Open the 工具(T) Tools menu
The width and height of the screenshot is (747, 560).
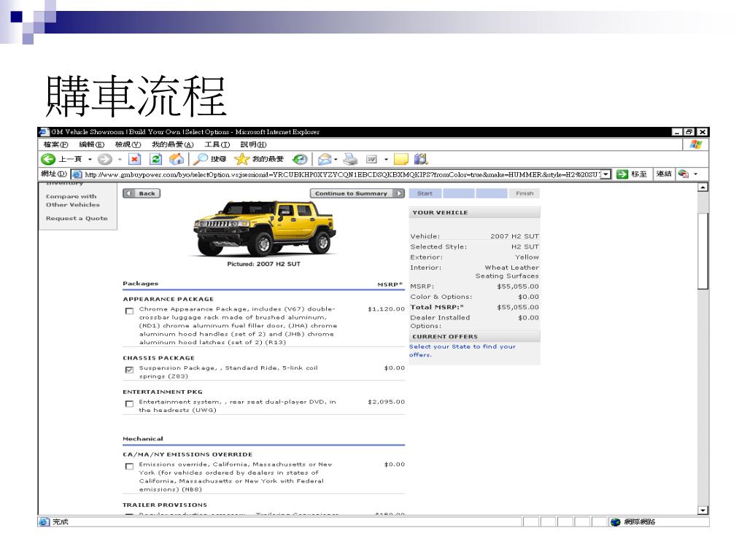tap(217, 145)
